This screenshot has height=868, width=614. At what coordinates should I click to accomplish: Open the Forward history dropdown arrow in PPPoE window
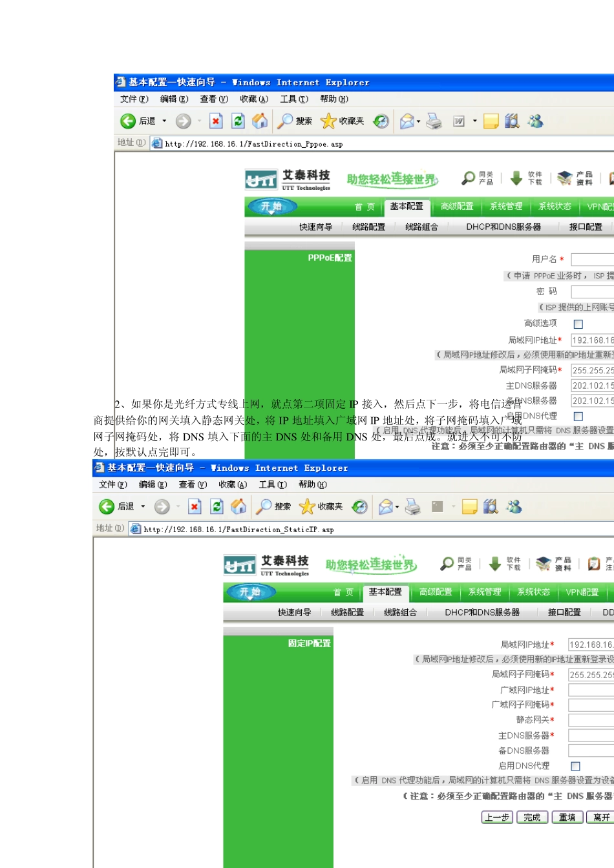pyautogui.click(x=199, y=121)
